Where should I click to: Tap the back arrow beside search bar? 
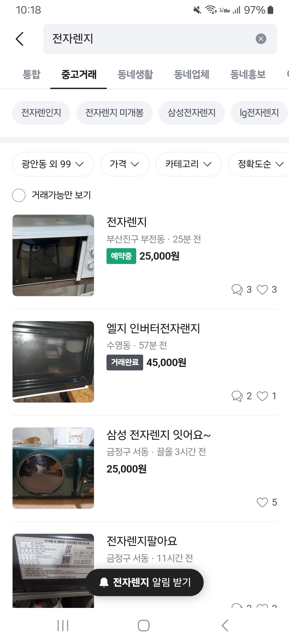pos(20,39)
